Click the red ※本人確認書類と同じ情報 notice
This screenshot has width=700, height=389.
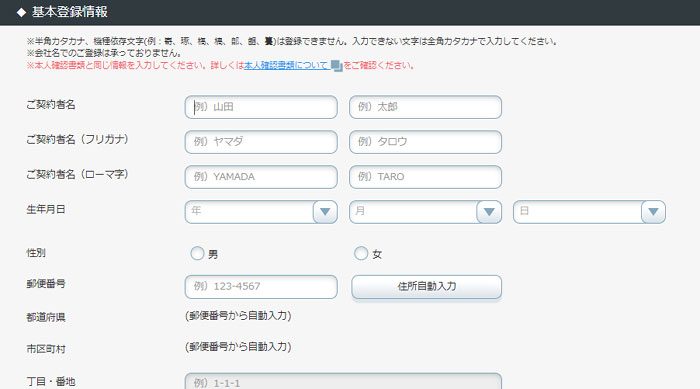pyautogui.click(x=221, y=66)
